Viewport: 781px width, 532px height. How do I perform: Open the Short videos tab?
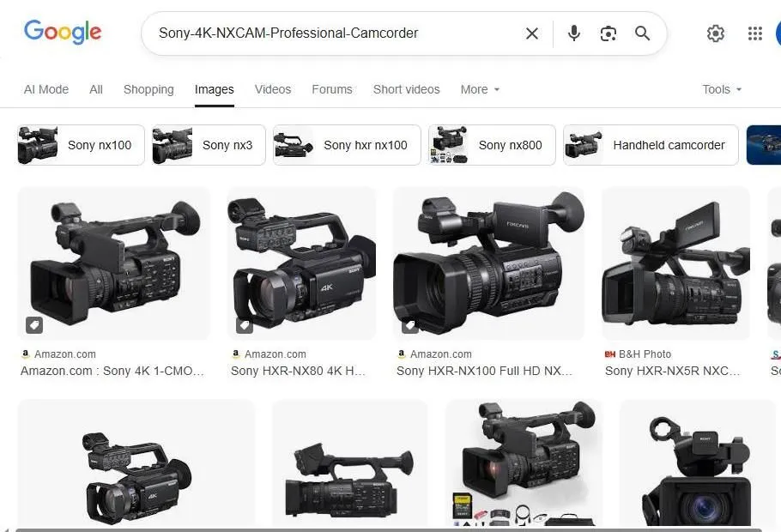[407, 89]
